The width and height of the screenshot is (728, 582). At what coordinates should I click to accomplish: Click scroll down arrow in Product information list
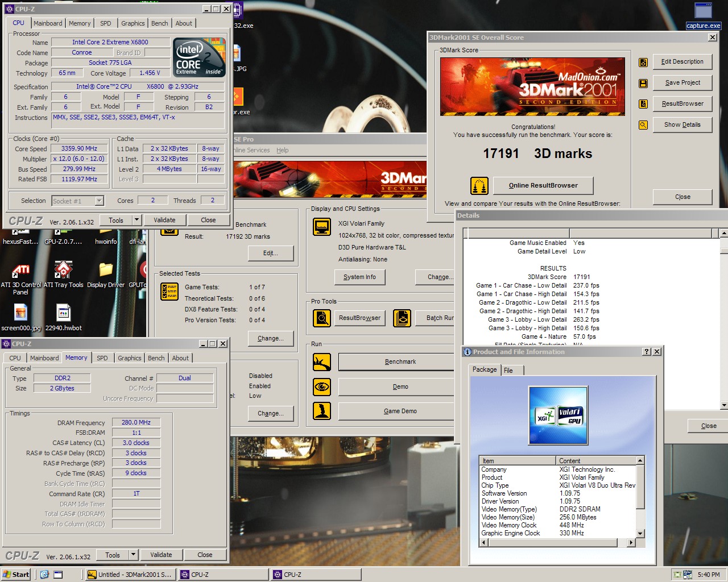point(640,534)
